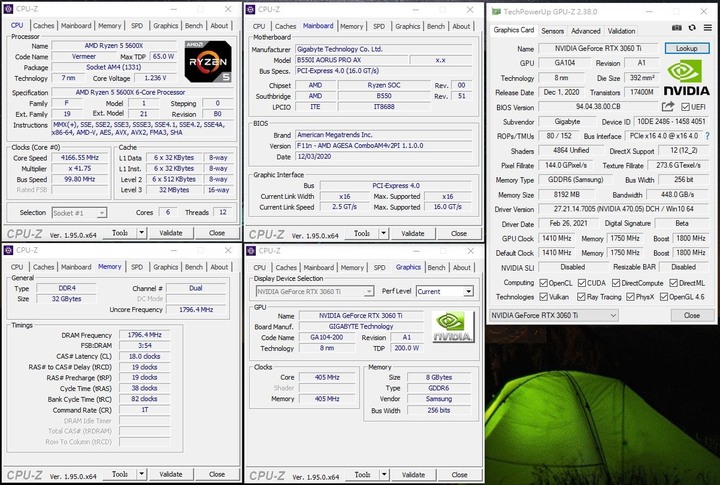720x485 pixels.
Task: Toggle the Ray Tracing checkbox
Action: coord(581,297)
